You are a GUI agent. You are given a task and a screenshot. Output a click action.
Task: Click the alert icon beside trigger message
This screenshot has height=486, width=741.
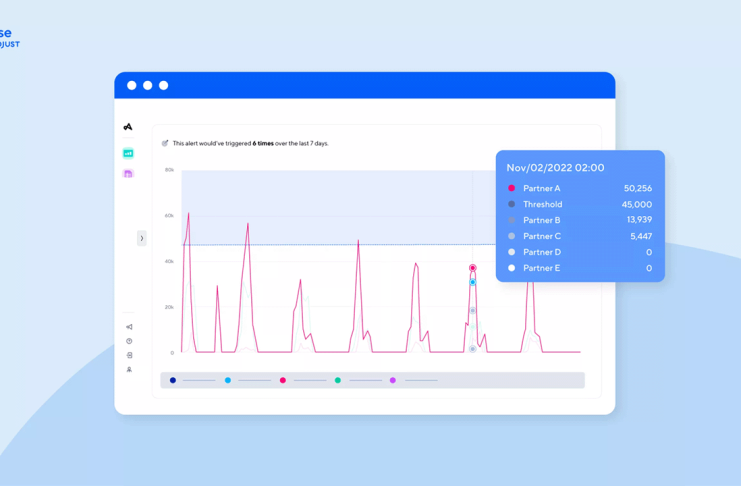coord(165,143)
